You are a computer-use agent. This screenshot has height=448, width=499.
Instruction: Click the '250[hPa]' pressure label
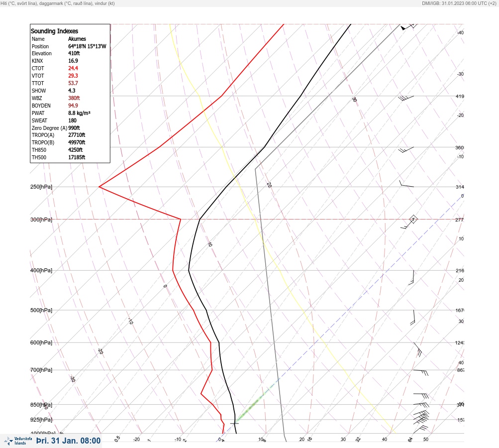41,187
